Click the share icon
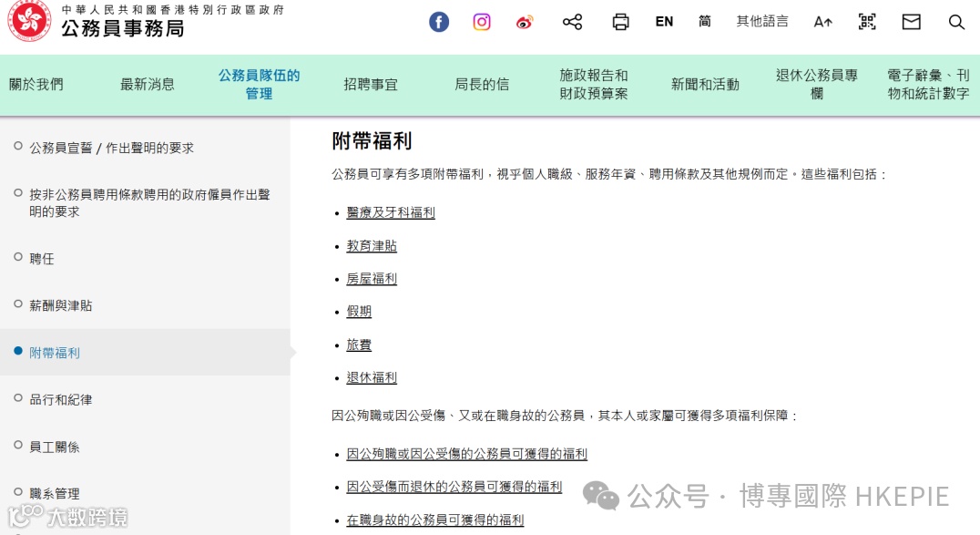 tap(573, 21)
